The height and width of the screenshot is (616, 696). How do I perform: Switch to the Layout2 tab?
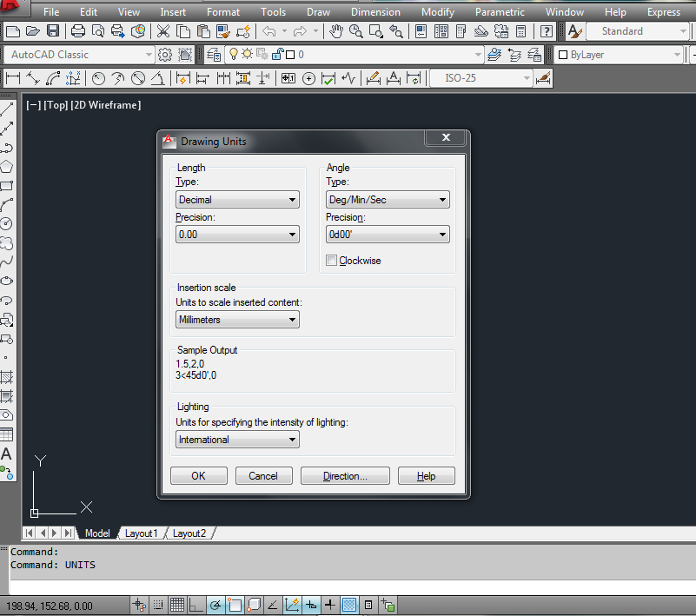pos(189,533)
